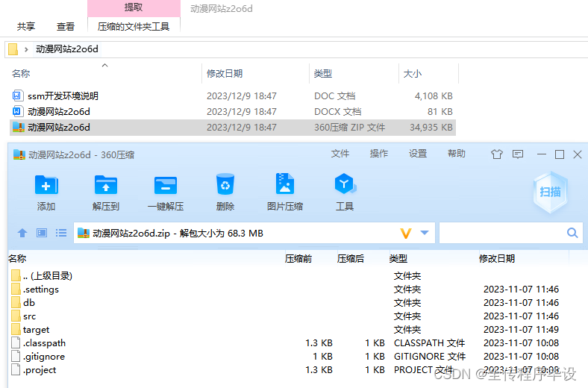The height and width of the screenshot is (388, 588).
Task: Expand the archive path dropdown arrow
Action: coord(425,233)
